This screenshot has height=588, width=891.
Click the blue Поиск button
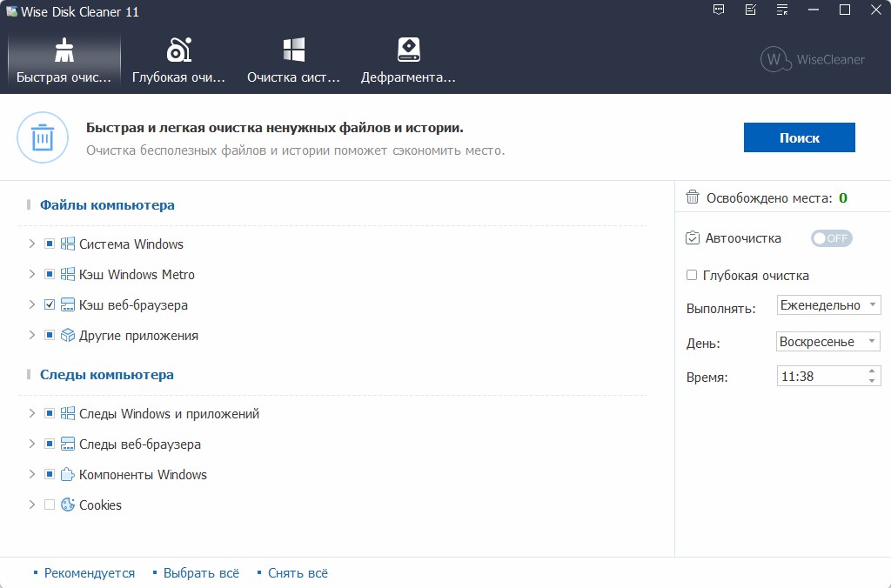(799, 137)
